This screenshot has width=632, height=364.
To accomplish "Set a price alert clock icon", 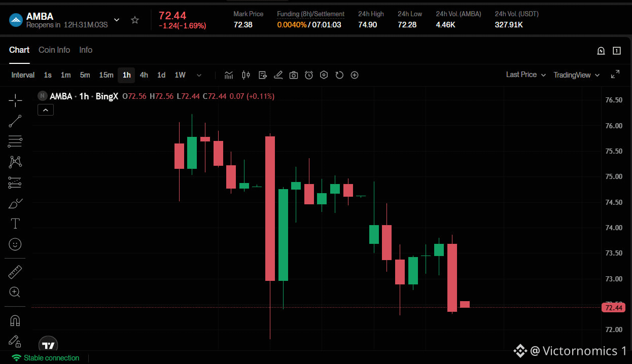I will coord(309,75).
